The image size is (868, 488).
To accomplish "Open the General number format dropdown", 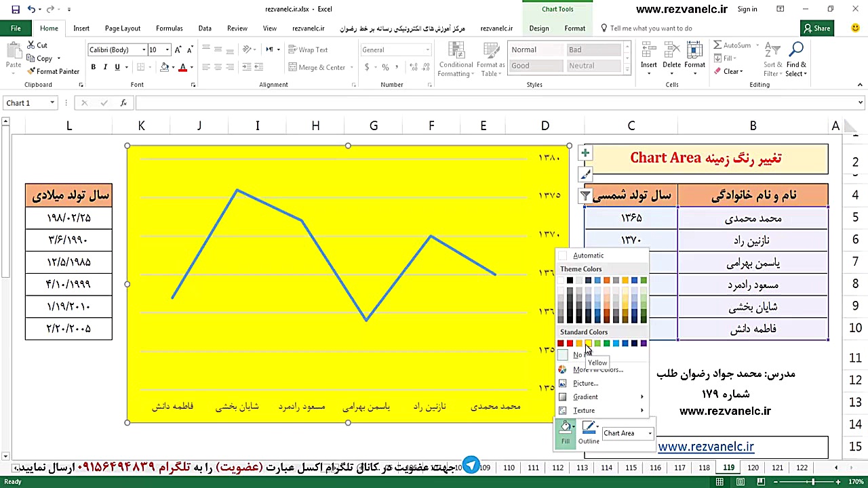I will click(427, 49).
